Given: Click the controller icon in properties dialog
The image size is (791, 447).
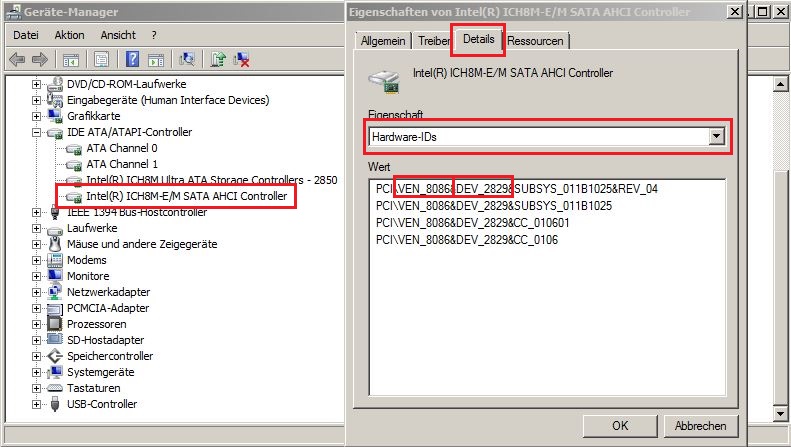Looking at the screenshot, I should coord(384,81).
